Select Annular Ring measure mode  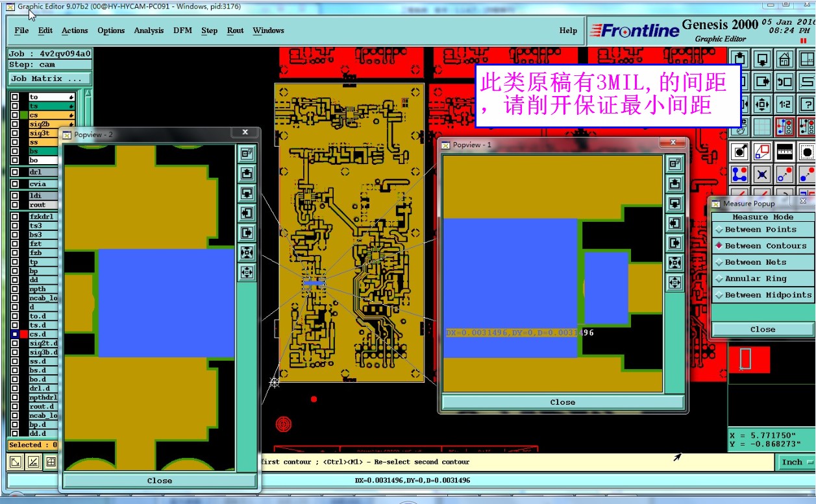click(763, 278)
